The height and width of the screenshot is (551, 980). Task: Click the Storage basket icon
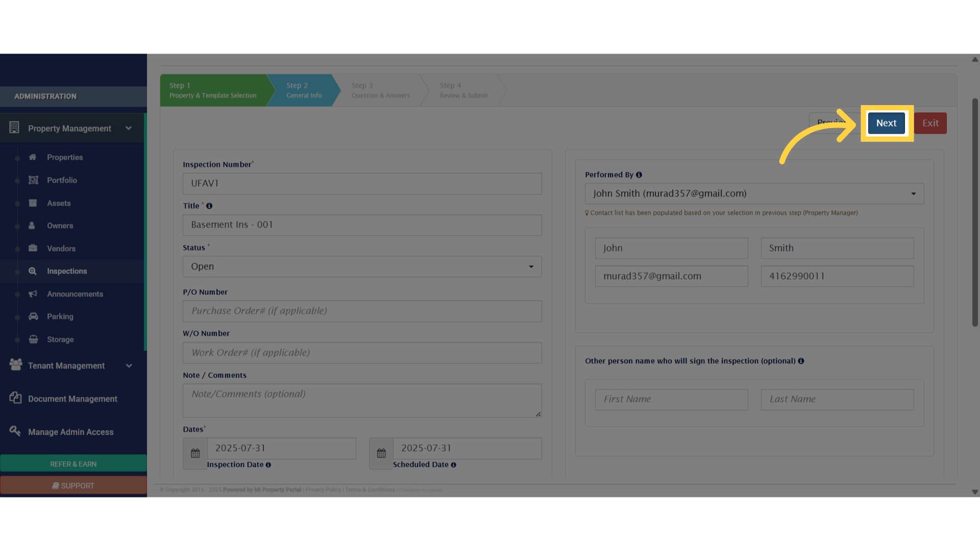tap(33, 339)
